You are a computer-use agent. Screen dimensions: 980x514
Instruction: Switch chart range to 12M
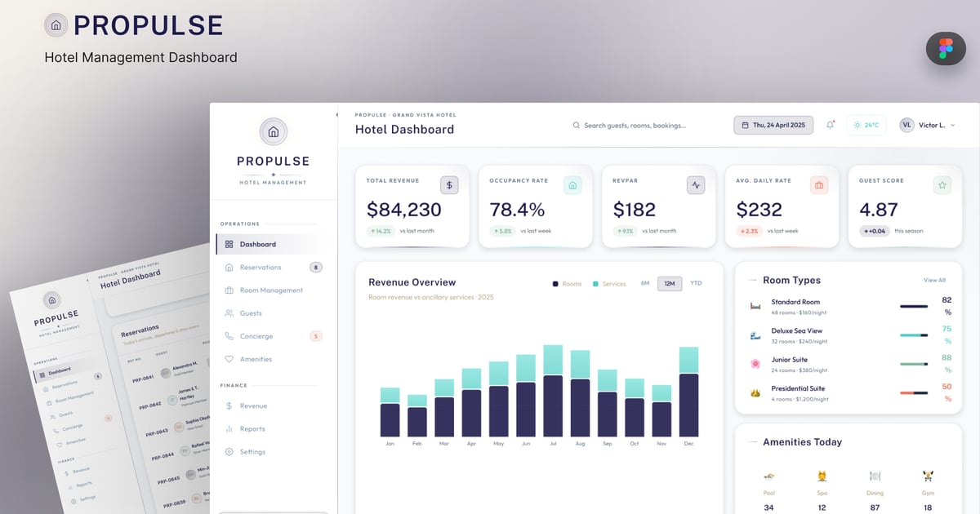(x=670, y=284)
